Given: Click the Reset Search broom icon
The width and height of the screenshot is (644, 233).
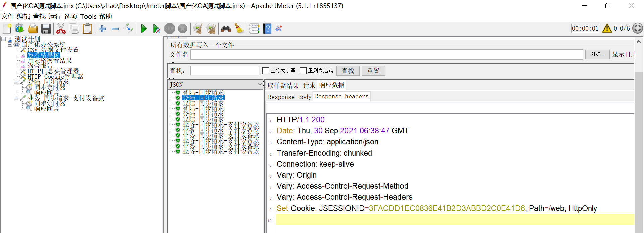Looking at the screenshot, I should pos(239,28).
